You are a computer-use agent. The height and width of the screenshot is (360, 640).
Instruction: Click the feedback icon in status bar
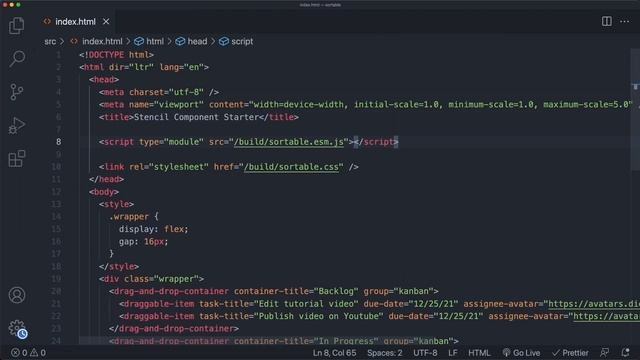pos(604,353)
